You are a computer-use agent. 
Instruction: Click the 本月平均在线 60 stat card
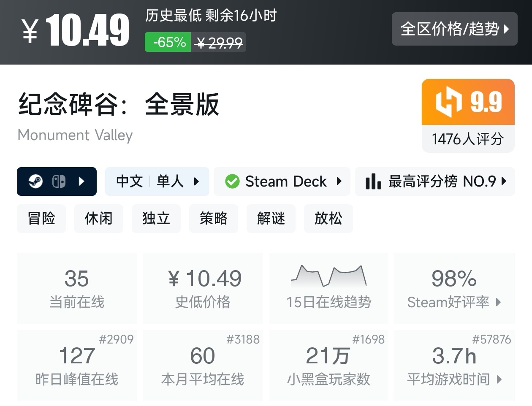pyautogui.click(x=203, y=365)
